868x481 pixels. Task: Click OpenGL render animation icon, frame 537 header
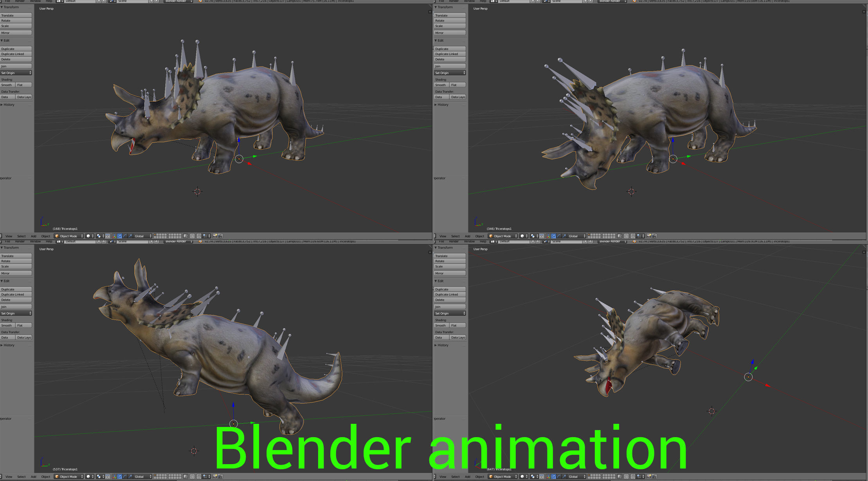pyautogui.click(x=220, y=476)
